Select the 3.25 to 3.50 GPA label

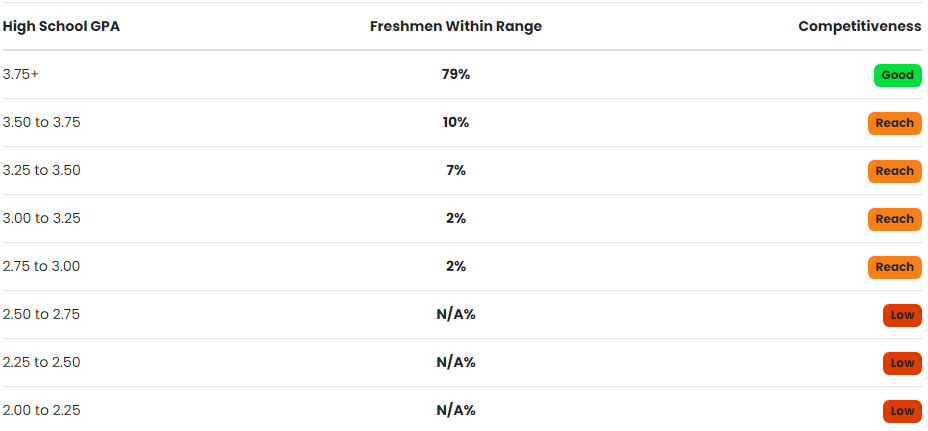point(41,171)
